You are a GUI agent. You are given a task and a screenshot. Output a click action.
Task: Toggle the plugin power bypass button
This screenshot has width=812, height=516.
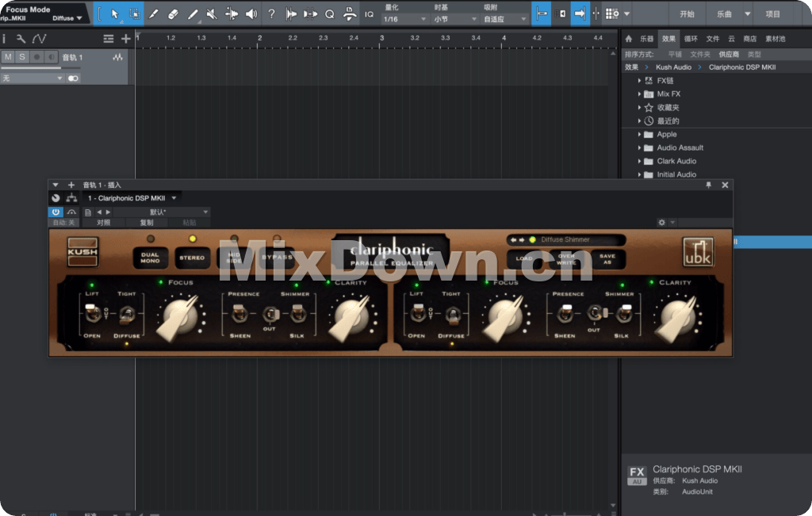click(56, 212)
